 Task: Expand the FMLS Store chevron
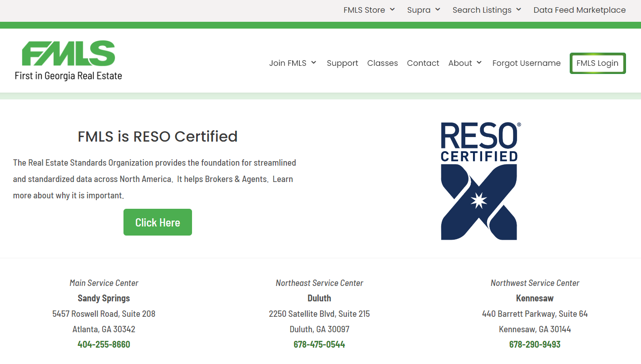point(393,10)
